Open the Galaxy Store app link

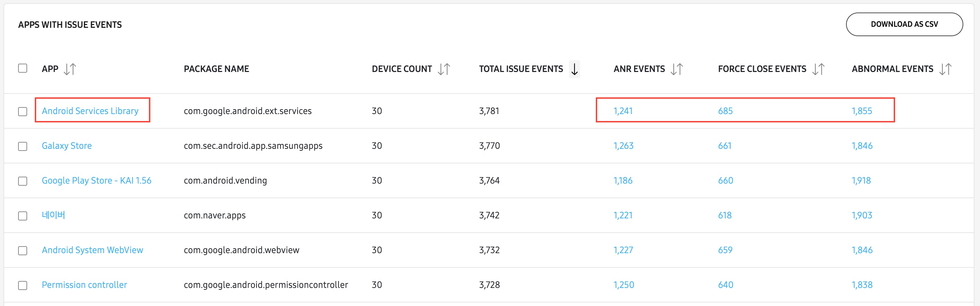(66, 146)
